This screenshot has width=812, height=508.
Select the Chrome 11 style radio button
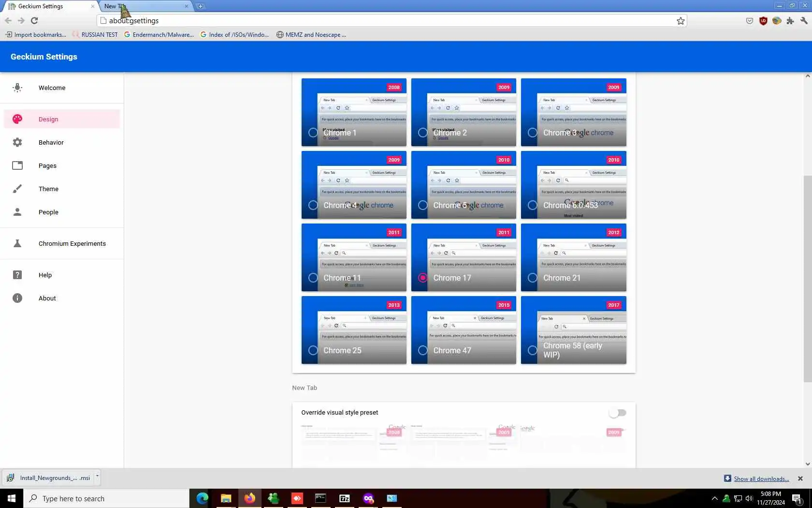[x=313, y=278]
